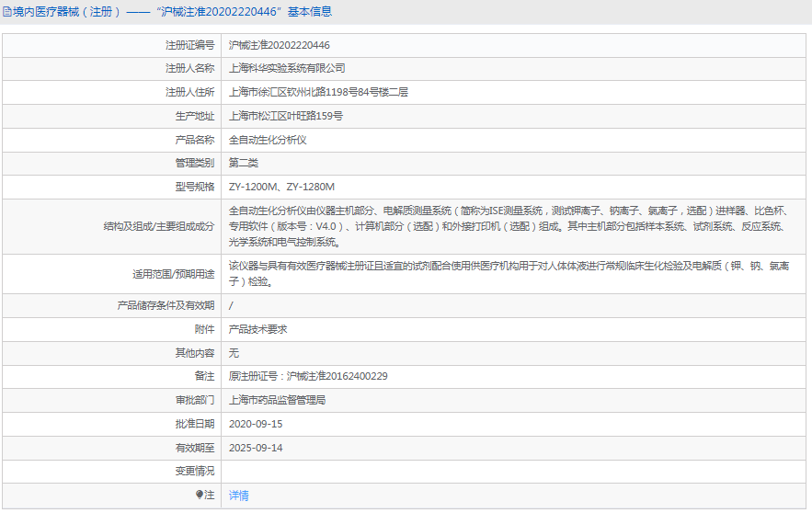Open the 详情 link in the notes row
Viewport: 812px width, 513px height.
coord(238,496)
